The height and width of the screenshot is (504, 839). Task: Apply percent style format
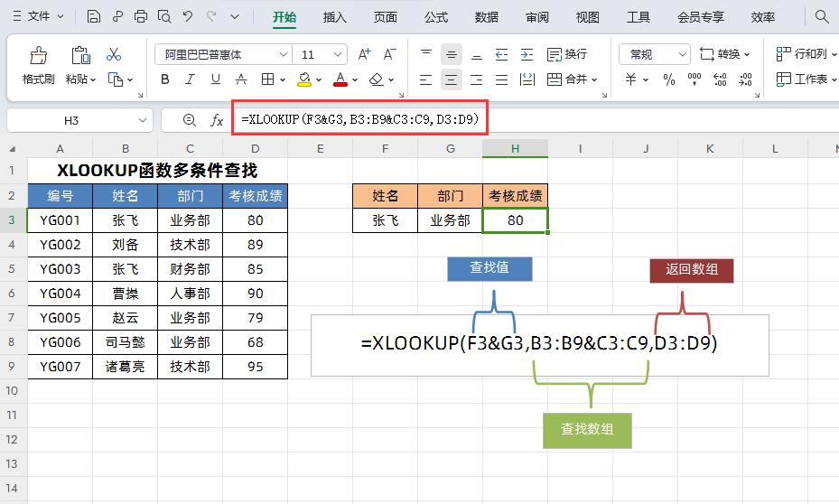point(669,79)
